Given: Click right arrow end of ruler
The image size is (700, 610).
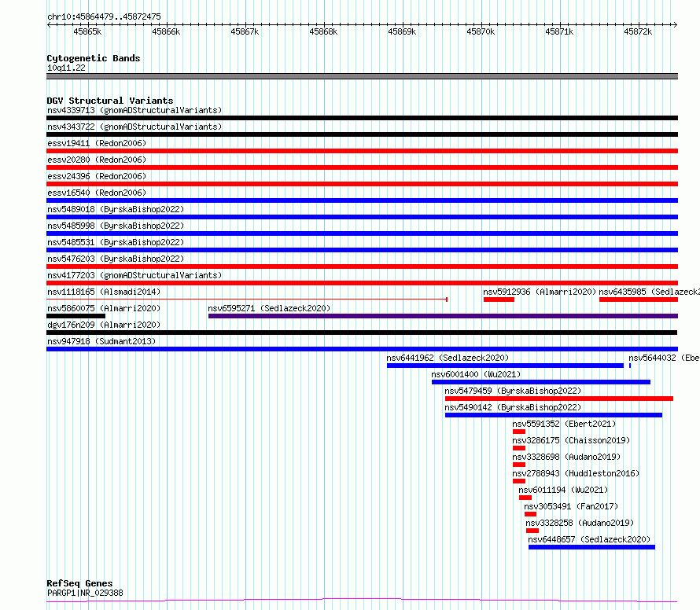Looking at the screenshot, I should (x=676, y=24).
